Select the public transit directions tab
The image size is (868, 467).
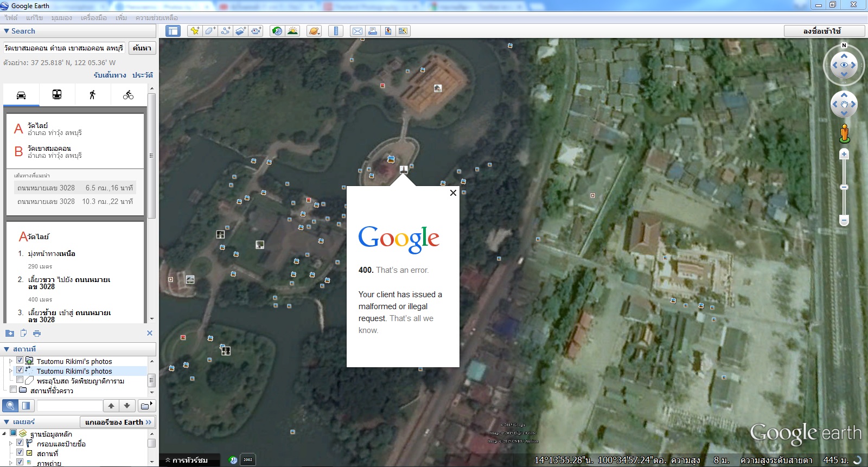point(57,95)
